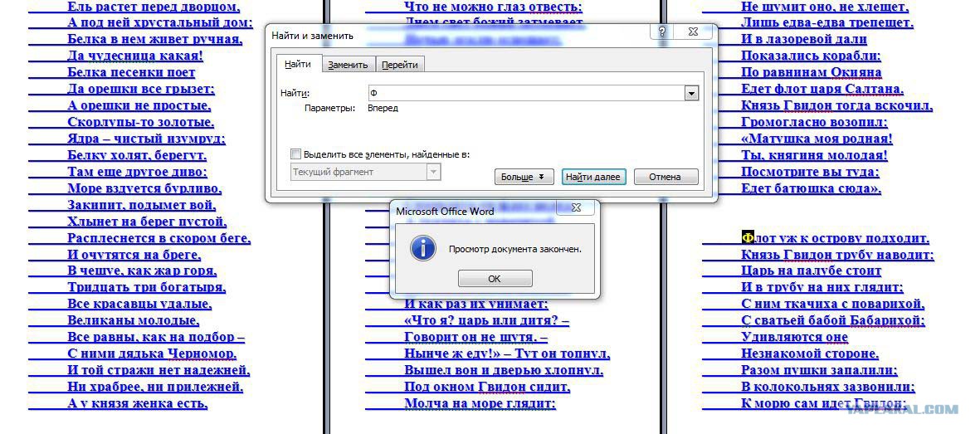Click the line Белка в нем живет ручная
980x434 pixels.
[155, 39]
